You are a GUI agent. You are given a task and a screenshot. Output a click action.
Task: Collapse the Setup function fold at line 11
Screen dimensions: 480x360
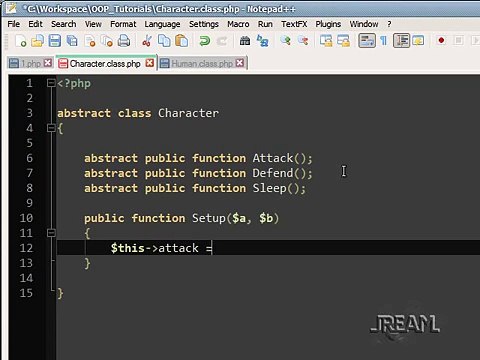(51, 233)
